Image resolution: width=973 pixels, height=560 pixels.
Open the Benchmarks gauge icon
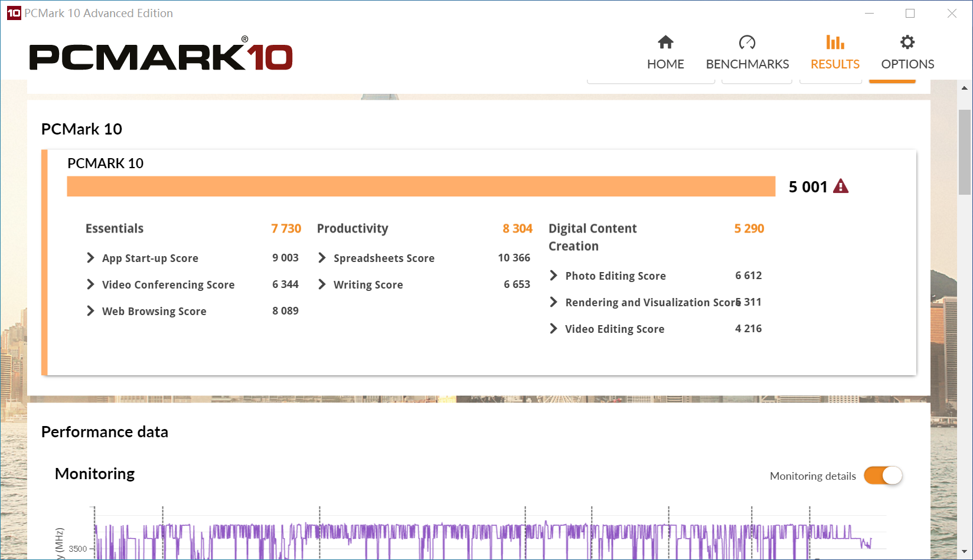click(x=747, y=42)
